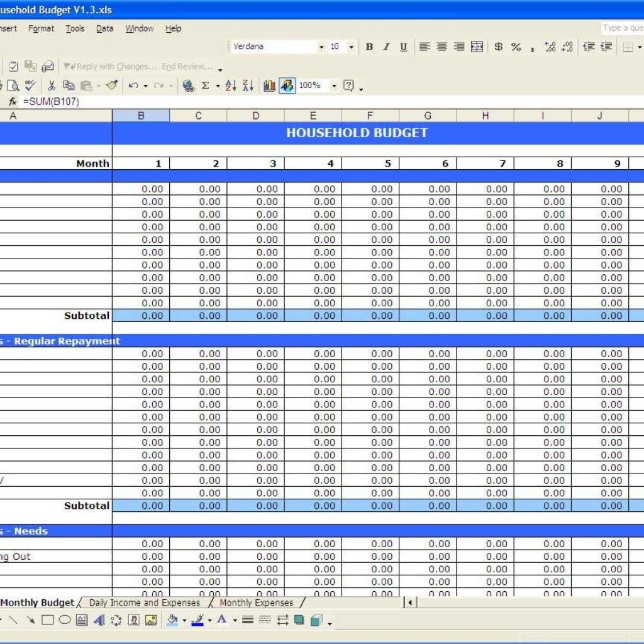Switch to Daily Income and Expenses sheet

[144, 602]
